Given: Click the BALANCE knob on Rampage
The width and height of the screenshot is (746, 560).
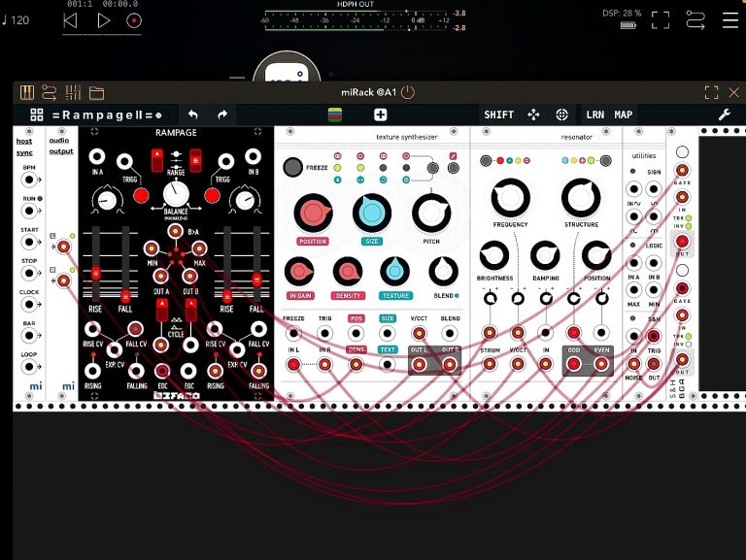Looking at the screenshot, I should point(176,194).
